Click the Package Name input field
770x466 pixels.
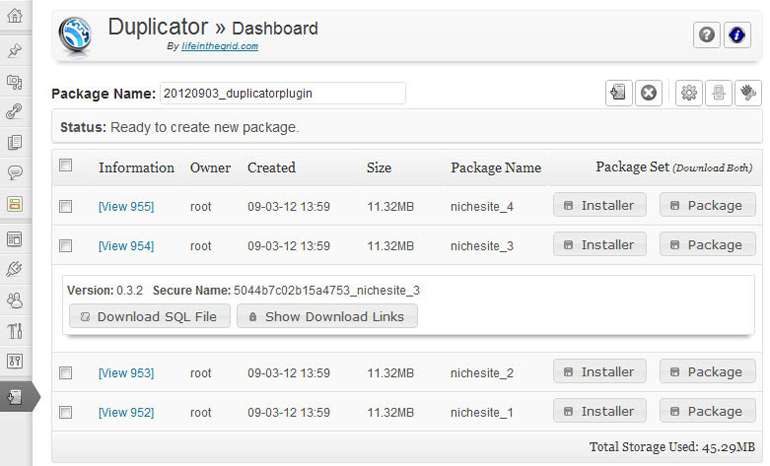pos(281,93)
